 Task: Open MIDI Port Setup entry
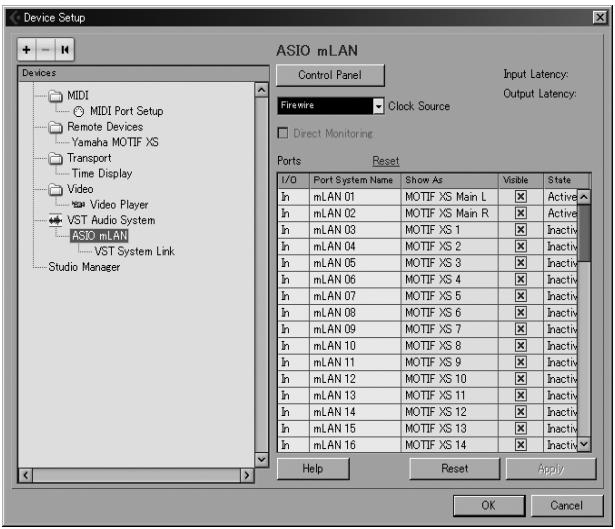(x=126, y=111)
